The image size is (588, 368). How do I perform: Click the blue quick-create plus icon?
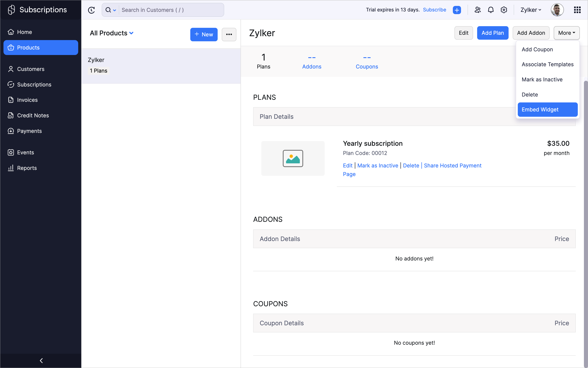click(457, 10)
